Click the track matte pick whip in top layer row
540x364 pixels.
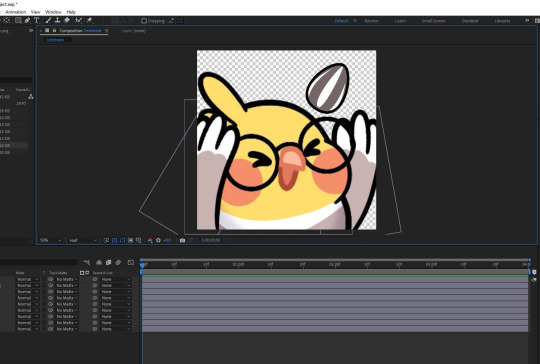[51, 279]
